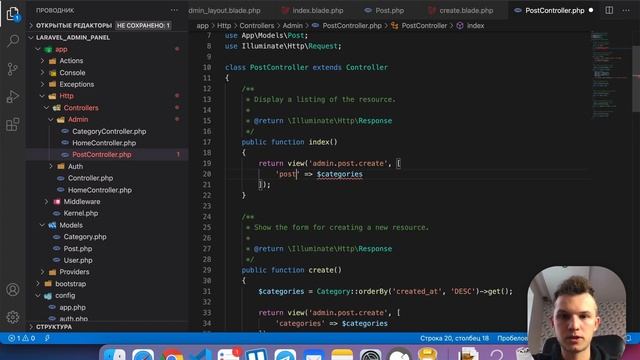Click the index method breadcrumb
Viewport: 640px width, 360px height.
(x=470, y=26)
